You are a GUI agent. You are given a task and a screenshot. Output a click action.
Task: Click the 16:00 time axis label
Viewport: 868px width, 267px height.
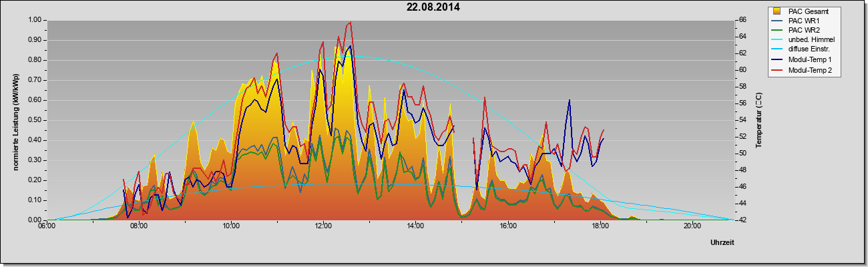click(507, 226)
